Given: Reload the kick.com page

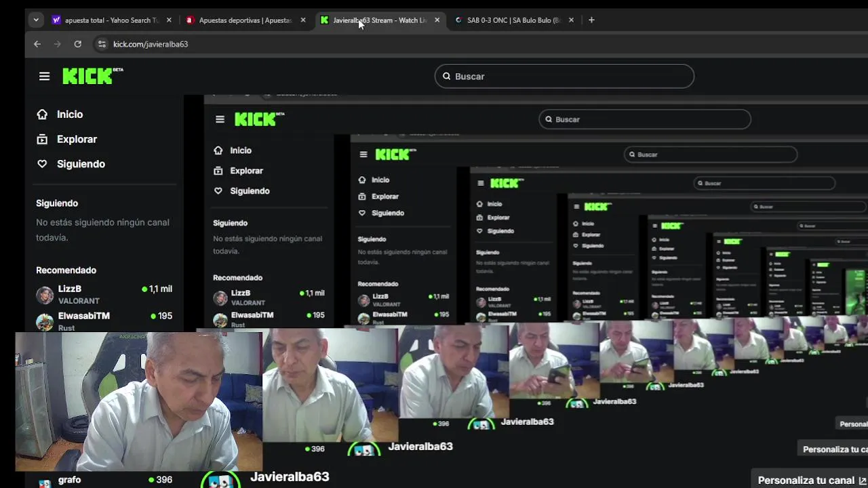Looking at the screenshot, I should tap(78, 44).
